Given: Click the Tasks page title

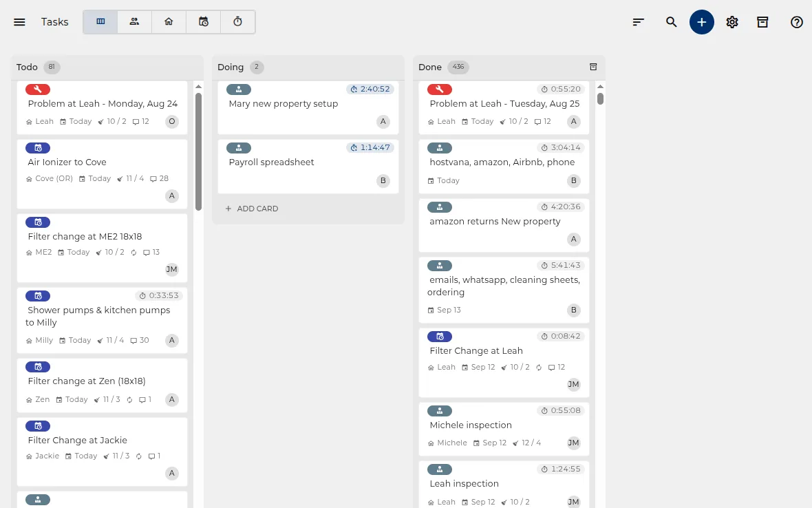Looking at the screenshot, I should pos(55,22).
